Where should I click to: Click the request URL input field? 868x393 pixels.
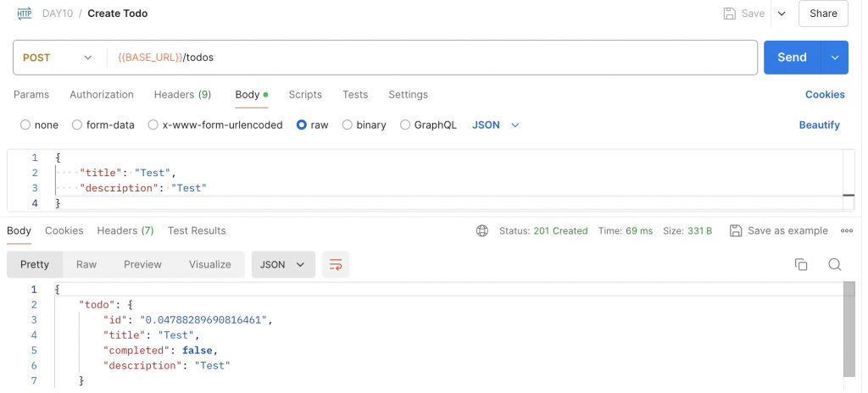(x=431, y=58)
